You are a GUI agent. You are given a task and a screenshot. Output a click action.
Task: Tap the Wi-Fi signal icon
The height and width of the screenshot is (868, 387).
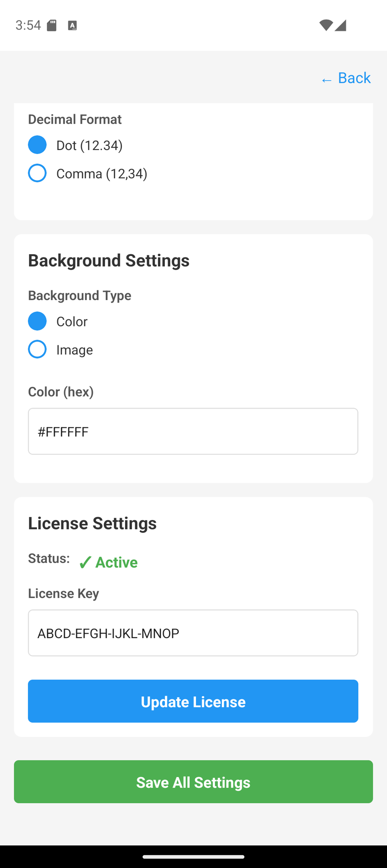click(326, 25)
